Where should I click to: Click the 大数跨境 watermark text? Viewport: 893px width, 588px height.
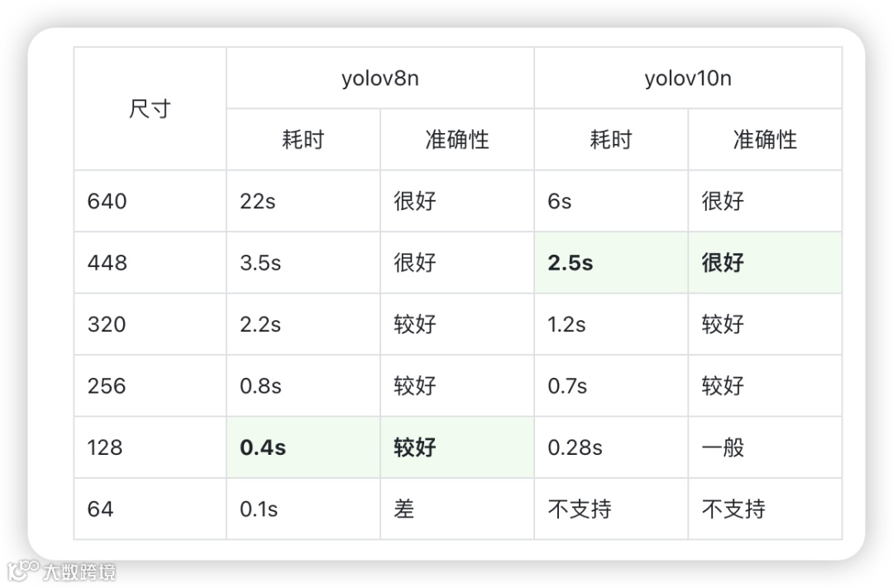tap(79, 571)
